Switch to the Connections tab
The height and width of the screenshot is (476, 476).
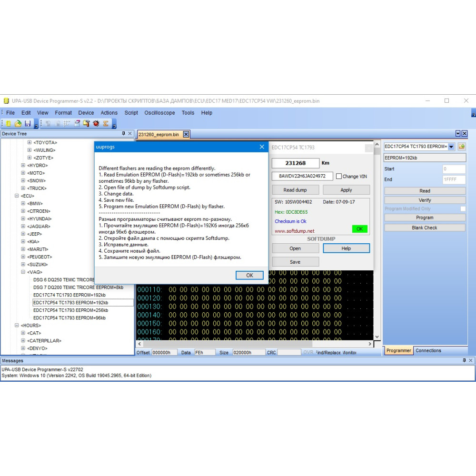[x=428, y=350]
